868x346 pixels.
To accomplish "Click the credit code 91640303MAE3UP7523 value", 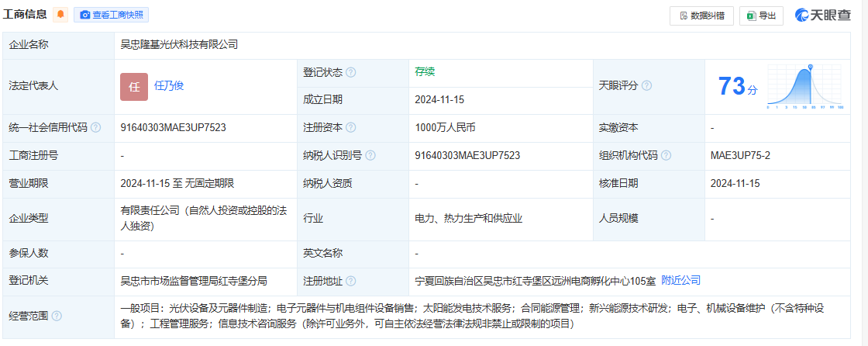I will tap(174, 127).
